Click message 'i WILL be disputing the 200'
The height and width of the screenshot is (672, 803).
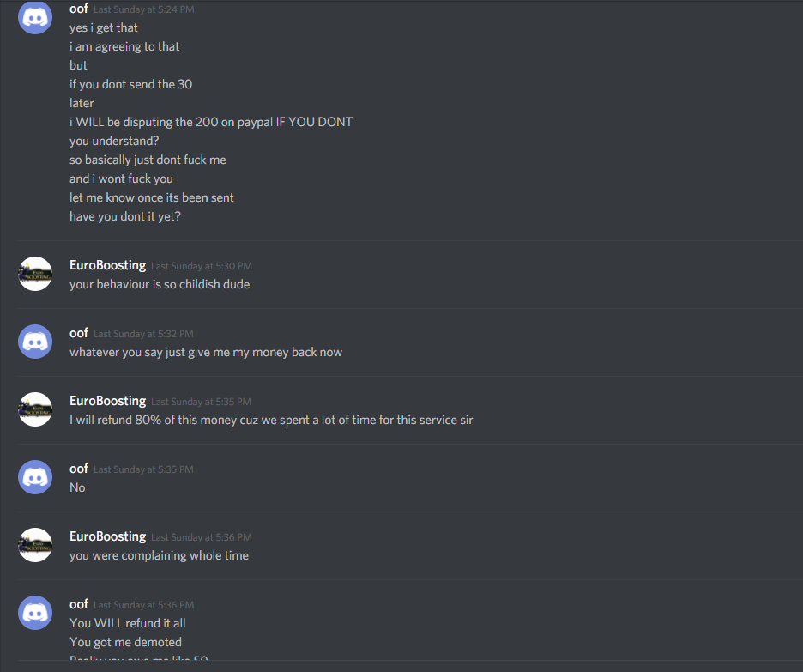(x=211, y=122)
